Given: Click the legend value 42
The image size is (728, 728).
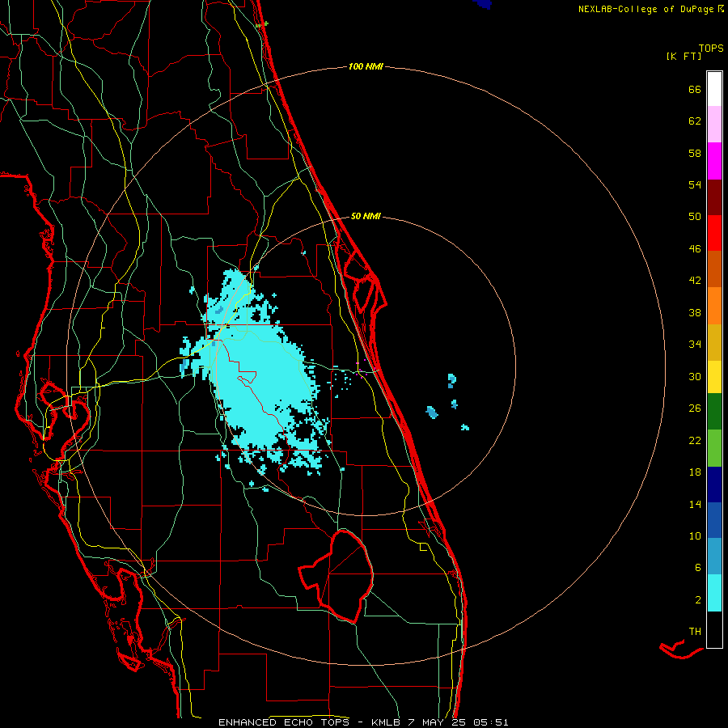Looking at the screenshot, I should click(x=695, y=281).
